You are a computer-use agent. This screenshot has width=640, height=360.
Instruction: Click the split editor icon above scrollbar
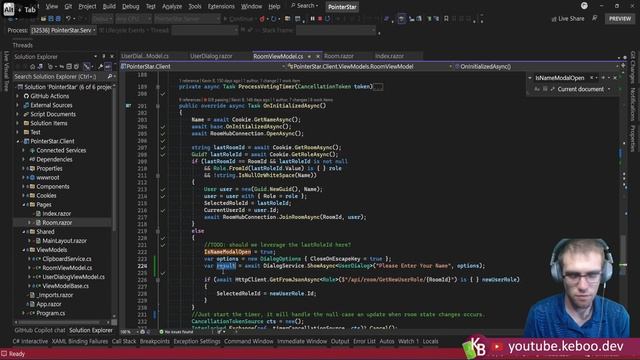tap(623, 66)
